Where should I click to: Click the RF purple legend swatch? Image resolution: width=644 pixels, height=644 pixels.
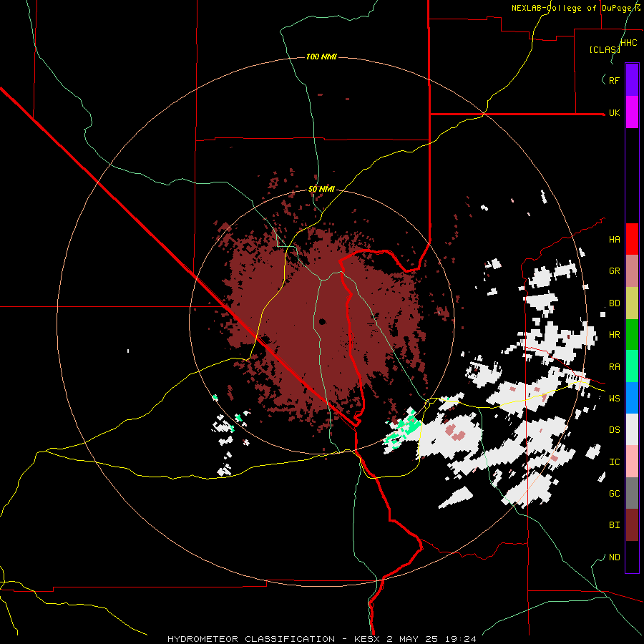tap(632, 80)
